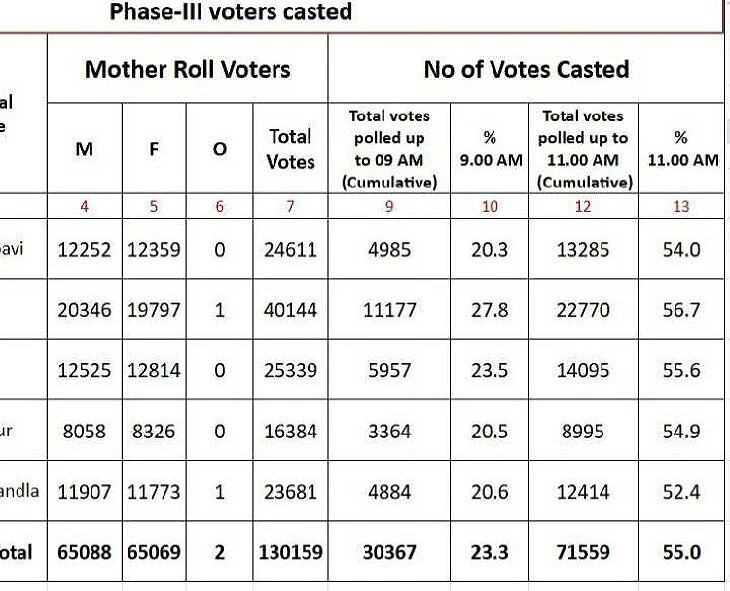Select the cell showing 16384

pos(290,431)
